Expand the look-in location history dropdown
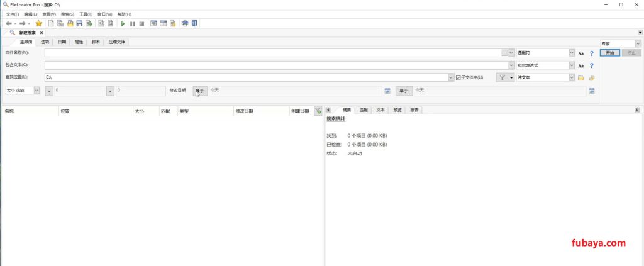 (x=451, y=77)
